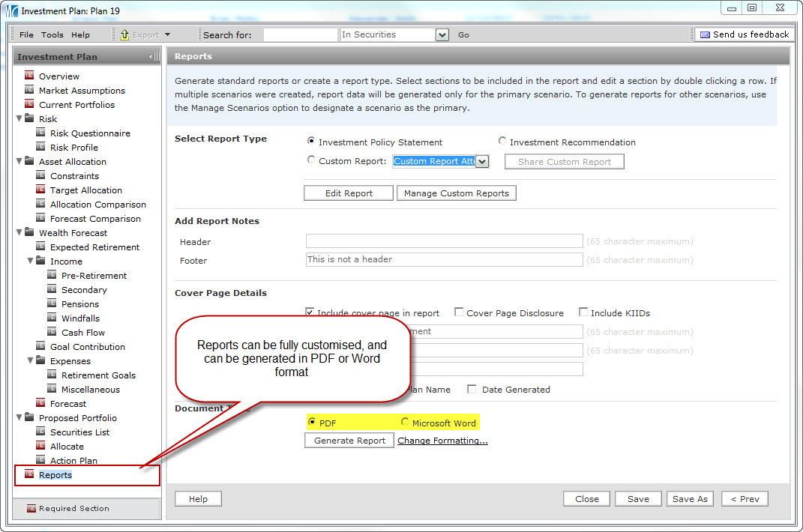The image size is (803, 532).
Task: Click the Reports section icon in sidebar
Action: pos(29,474)
